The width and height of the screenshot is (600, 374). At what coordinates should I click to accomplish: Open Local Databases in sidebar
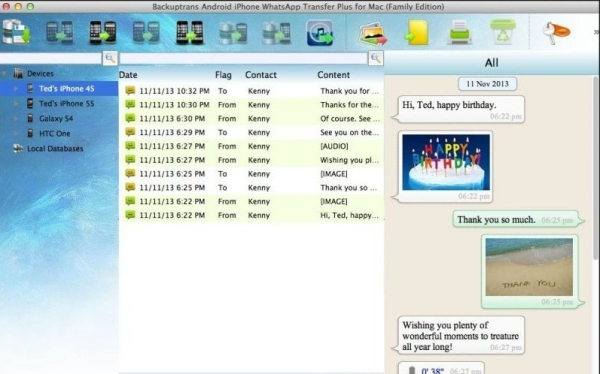(x=55, y=149)
